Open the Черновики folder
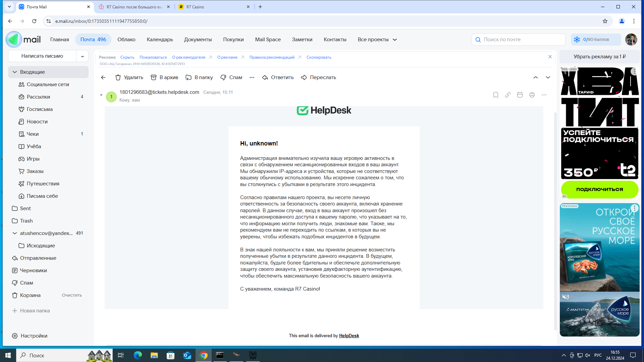This screenshot has height=362, width=644. click(48, 270)
